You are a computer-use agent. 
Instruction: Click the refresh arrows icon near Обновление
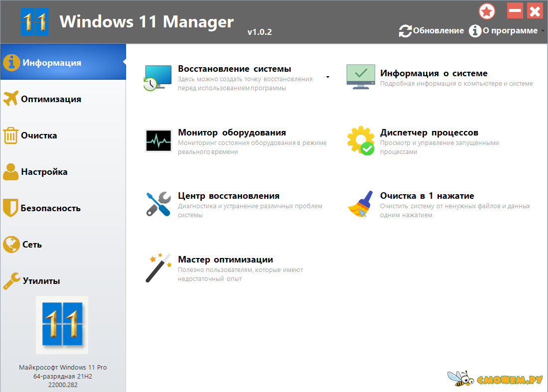tap(405, 31)
